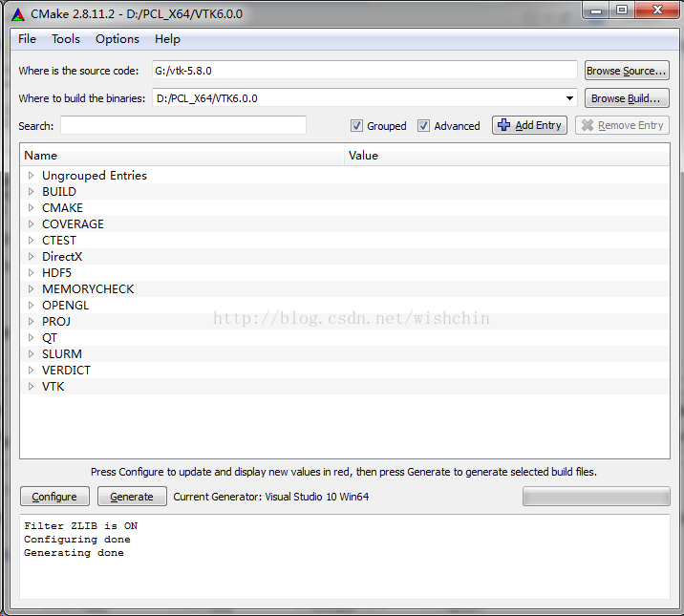Click the blue plus icon on Add Entry

[x=503, y=125]
